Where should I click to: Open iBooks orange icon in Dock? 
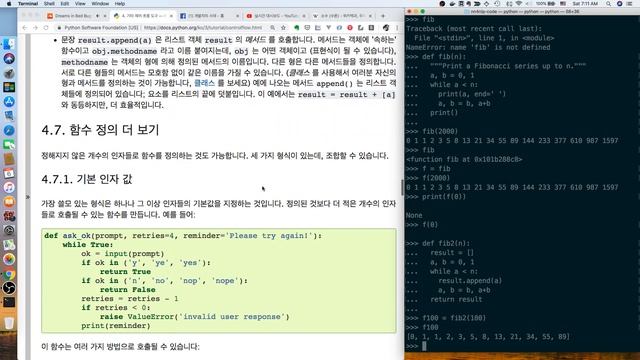coord(9,202)
